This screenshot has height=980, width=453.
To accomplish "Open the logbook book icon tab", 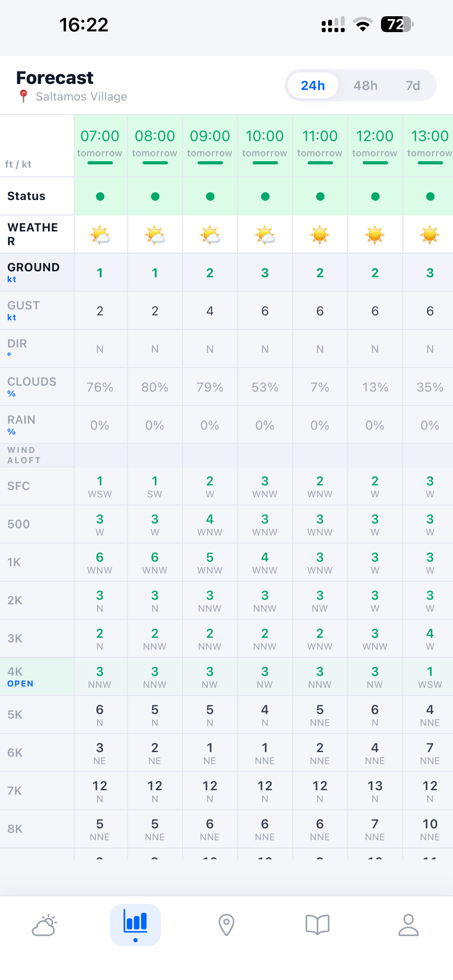I will point(317,925).
